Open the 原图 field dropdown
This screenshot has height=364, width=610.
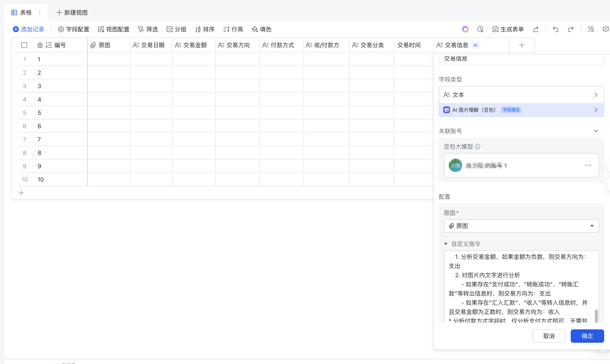[521, 226]
